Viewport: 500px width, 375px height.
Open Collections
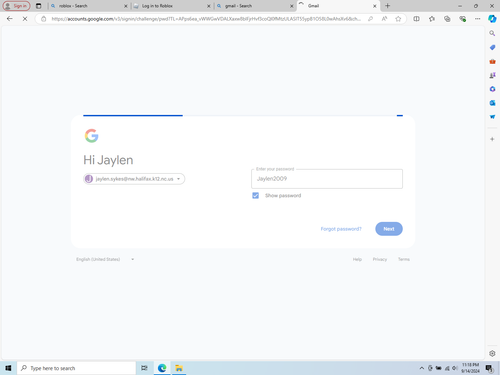pyautogui.click(x=447, y=19)
